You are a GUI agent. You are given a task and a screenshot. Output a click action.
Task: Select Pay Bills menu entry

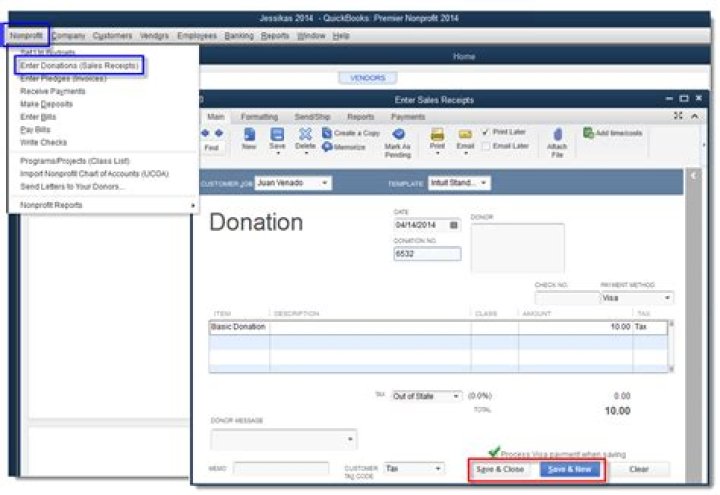(x=35, y=129)
